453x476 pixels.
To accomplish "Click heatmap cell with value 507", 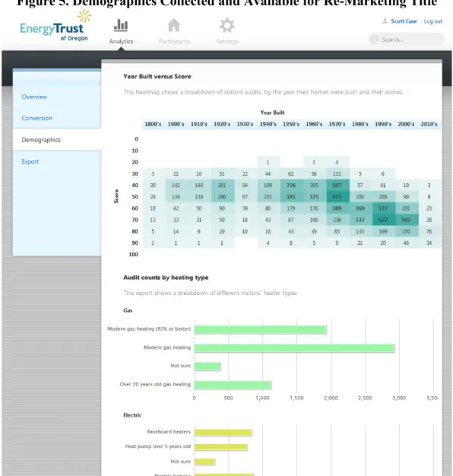I will tap(337, 186).
